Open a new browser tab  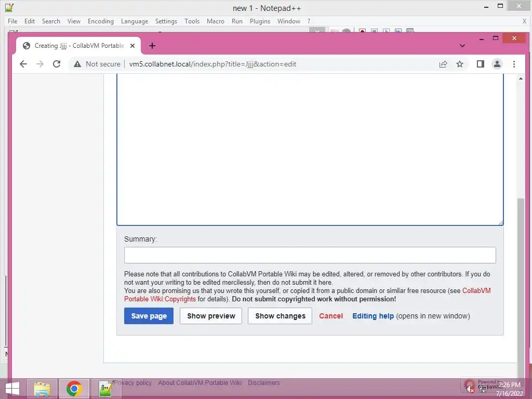(x=152, y=46)
